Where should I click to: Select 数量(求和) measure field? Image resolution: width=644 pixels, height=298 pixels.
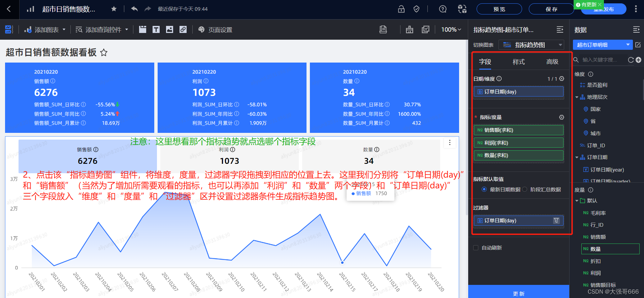(519, 155)
